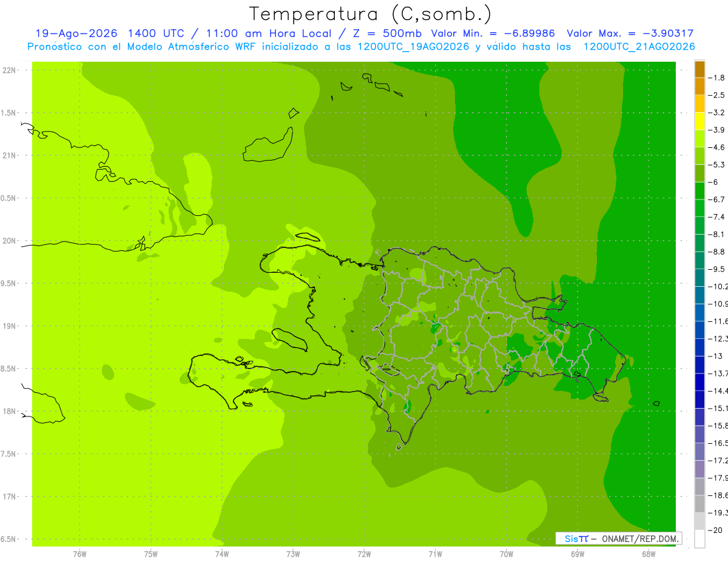The image size is (728, 562).
Task: Click the title 'Temperatura (C,somb.)'
Action: coord(370,14)
